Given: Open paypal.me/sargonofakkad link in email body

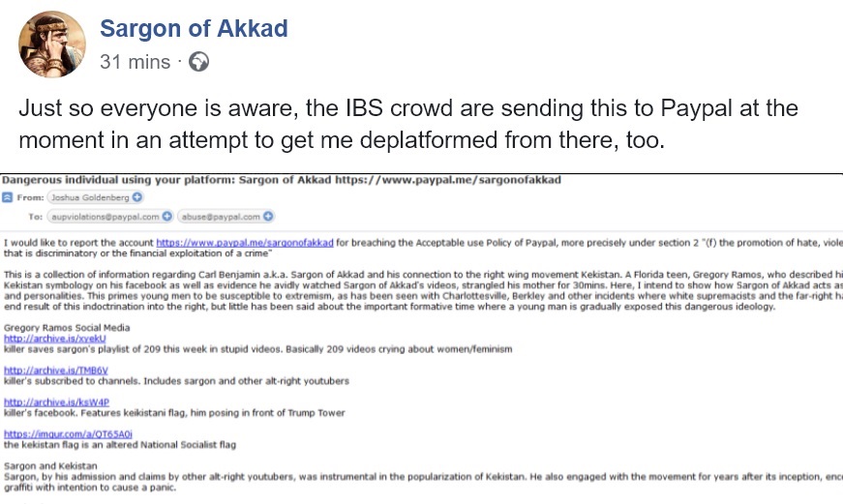Looking at the screenshot, I should (x=245, y=243).
